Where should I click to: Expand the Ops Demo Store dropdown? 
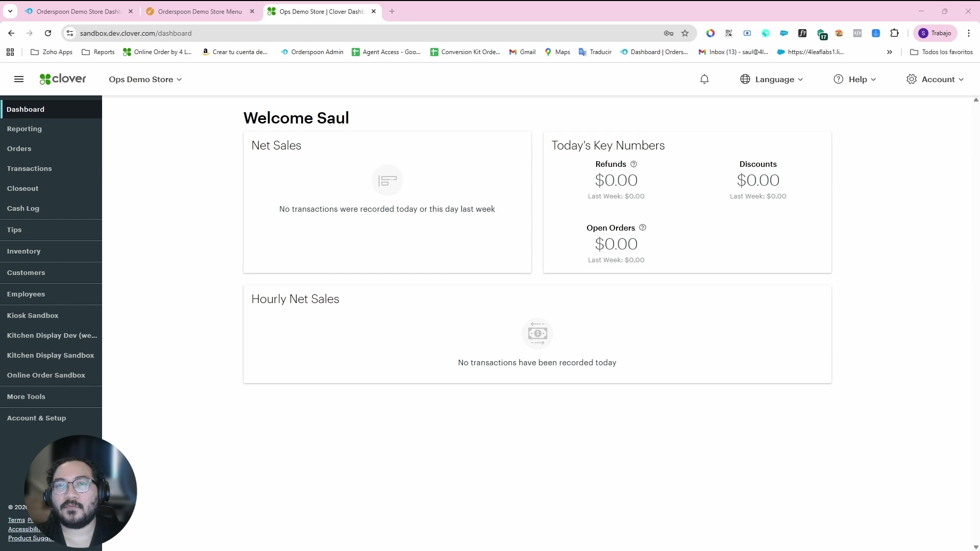click(145, 80)
